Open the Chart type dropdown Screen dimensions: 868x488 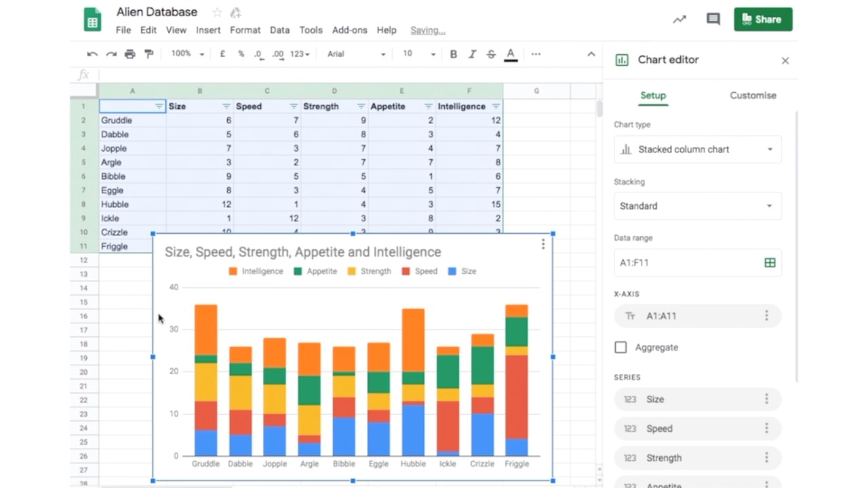pyautogui.click(x=697, y=149)
